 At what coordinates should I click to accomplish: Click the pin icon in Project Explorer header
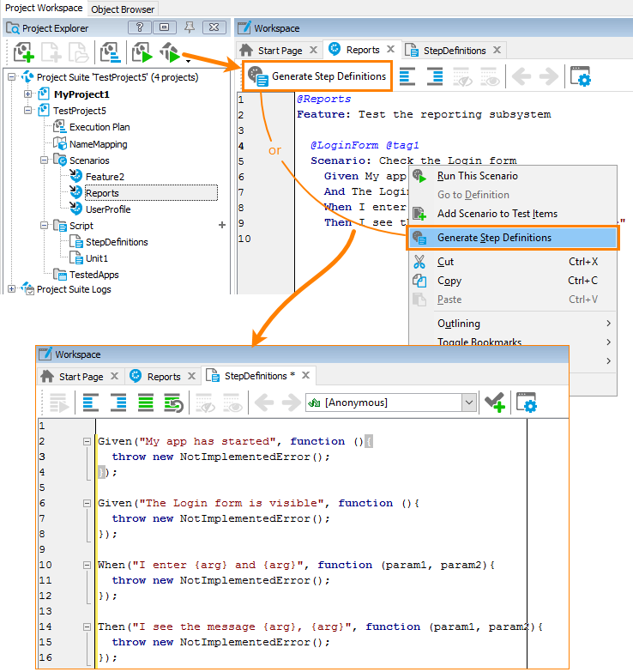click(x=191, y=27)
